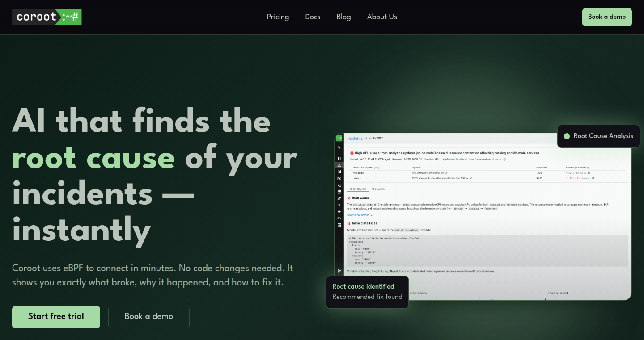Viewport: 644px width, 340px height.
Task: Click the refresh icon next to done
Action: tap(500, 159)
